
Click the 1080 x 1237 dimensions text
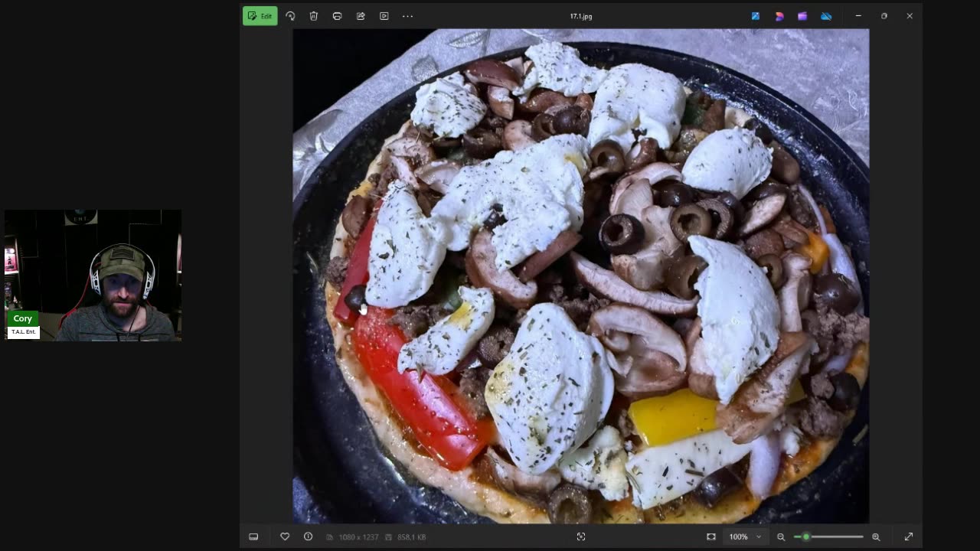coord(358,537)
